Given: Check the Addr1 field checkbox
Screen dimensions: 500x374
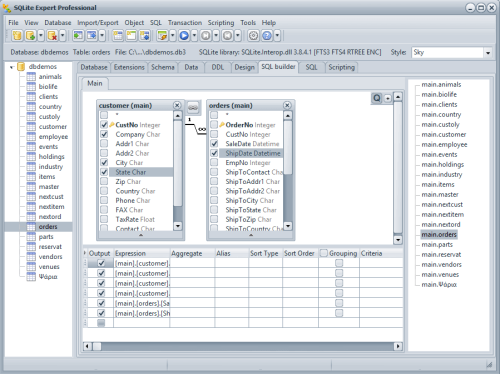Looking at the screenshot, I should click(104, 144).
